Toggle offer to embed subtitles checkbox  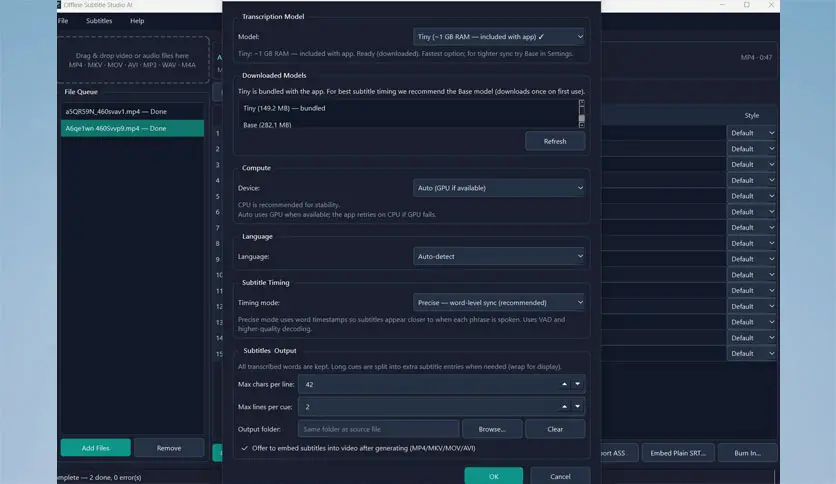tap(244, 448)
